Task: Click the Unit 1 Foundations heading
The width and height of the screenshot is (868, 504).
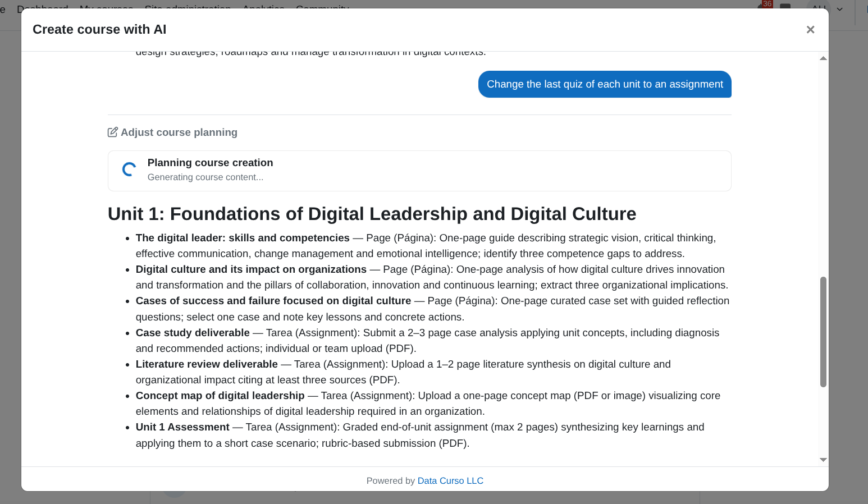Action: 372,214
